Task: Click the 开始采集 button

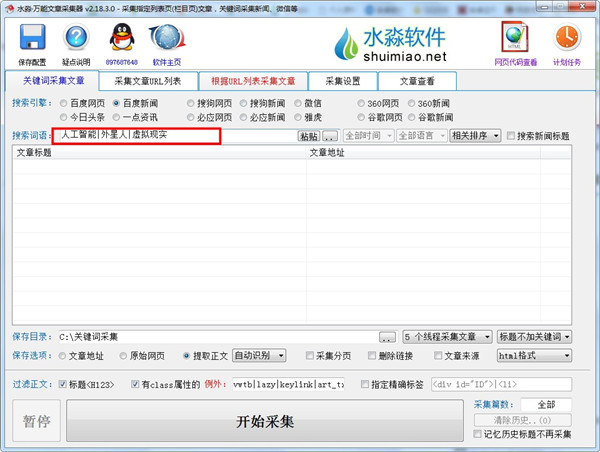Action: point(265,421)
